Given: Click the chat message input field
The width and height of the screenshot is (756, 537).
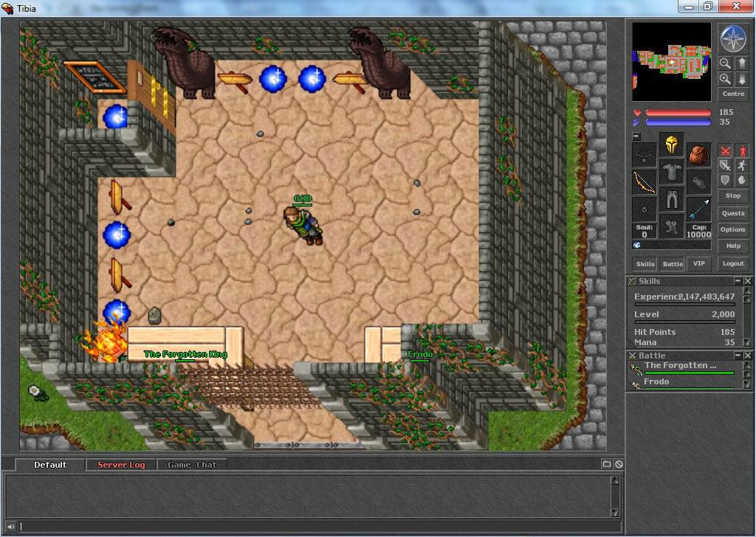Looking at the screenshot, I should click(x=319, y=527).
